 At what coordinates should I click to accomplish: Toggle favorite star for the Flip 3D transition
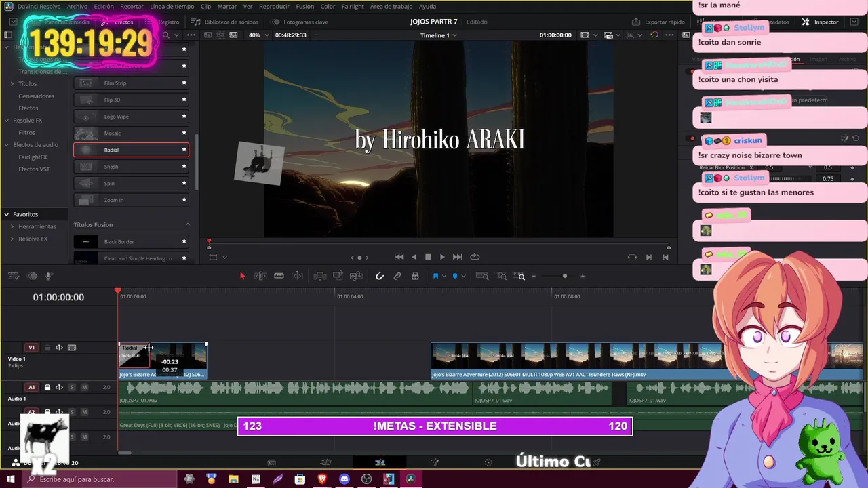point(184,100)
